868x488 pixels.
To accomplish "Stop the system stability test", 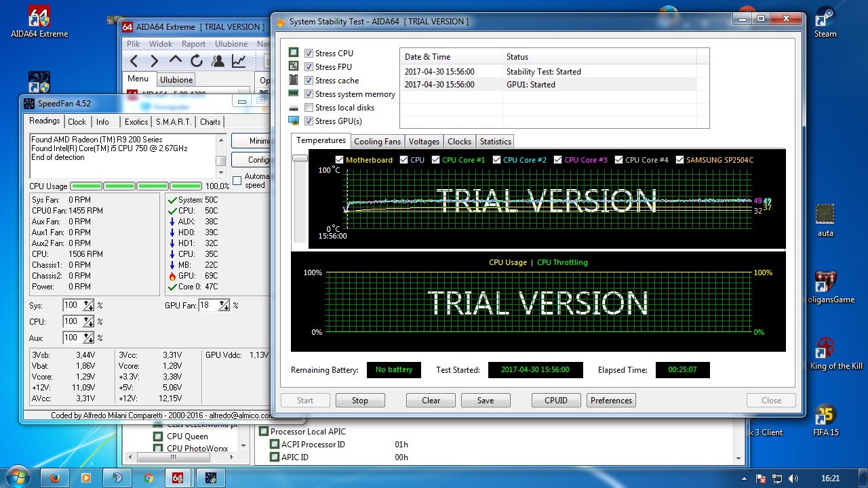I will pos(360,401).
